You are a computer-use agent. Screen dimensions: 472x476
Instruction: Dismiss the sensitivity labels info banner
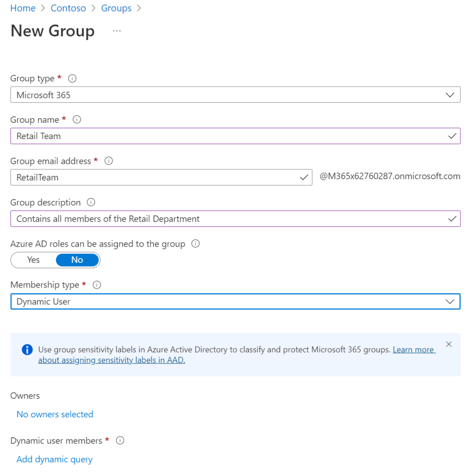pyautogui.click(x=449, y=344)
